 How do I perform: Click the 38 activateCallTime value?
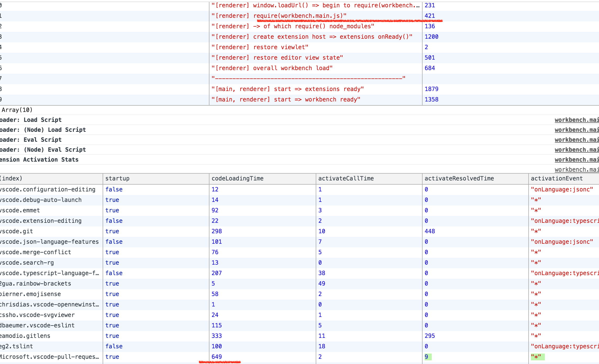click(322, 273)
